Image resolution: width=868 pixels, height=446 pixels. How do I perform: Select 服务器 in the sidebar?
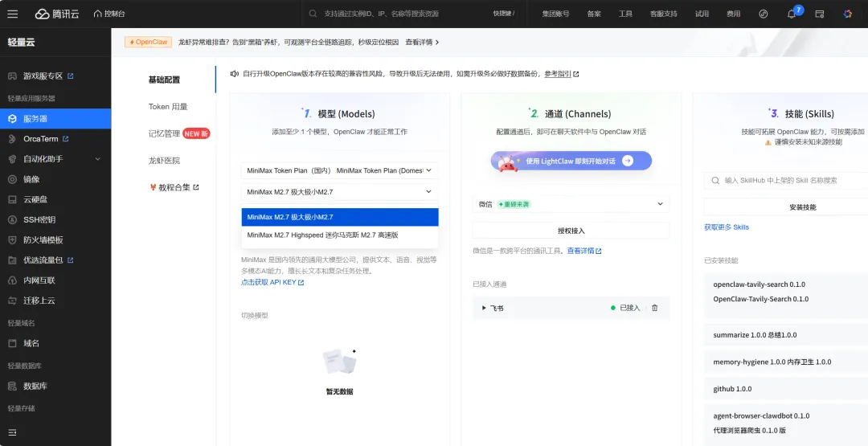(55, 118)
